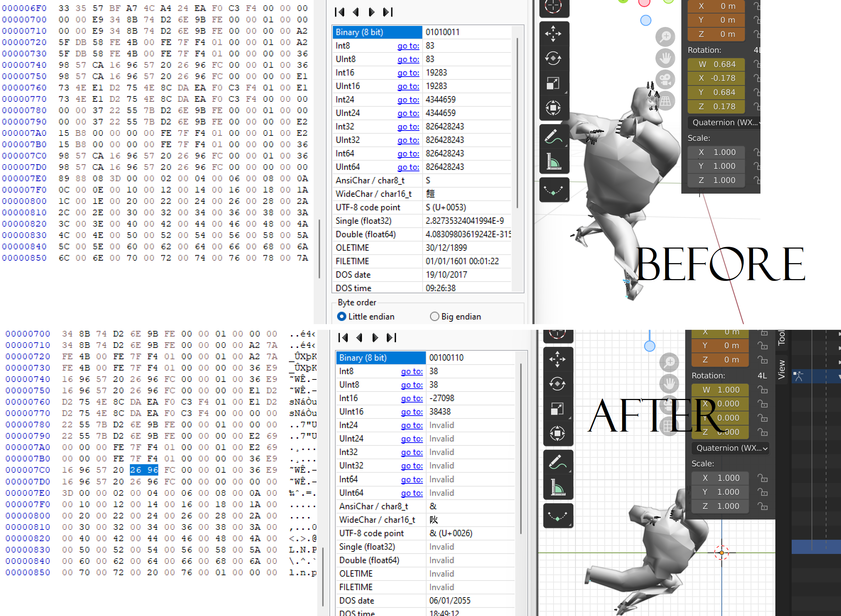Go to previous byte in inspector showing Int8 83
Screen dimensions: 841x616
pos(356,12)
